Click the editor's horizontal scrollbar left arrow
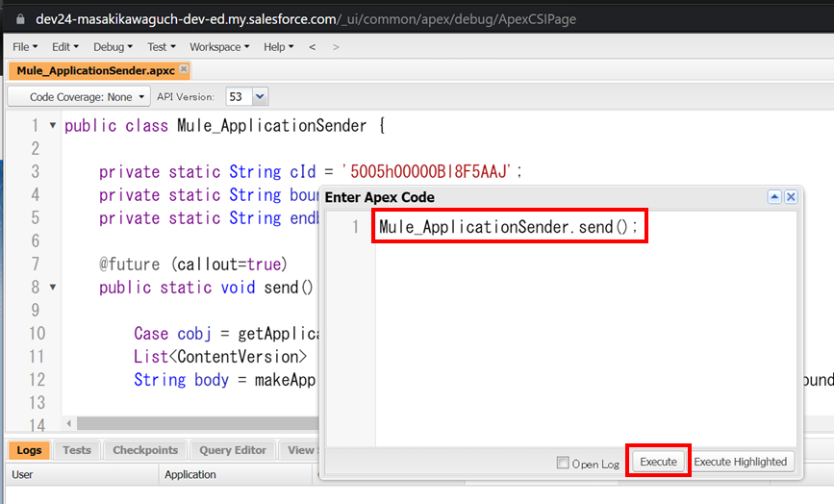The height and width of the screenshot is (504, 834). click(69, 423)
